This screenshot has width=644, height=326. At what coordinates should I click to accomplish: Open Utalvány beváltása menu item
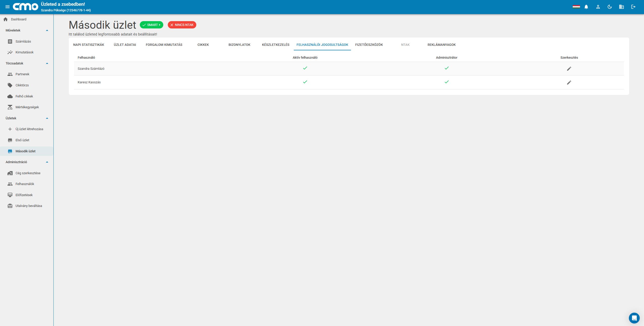[x=29, y=206]
